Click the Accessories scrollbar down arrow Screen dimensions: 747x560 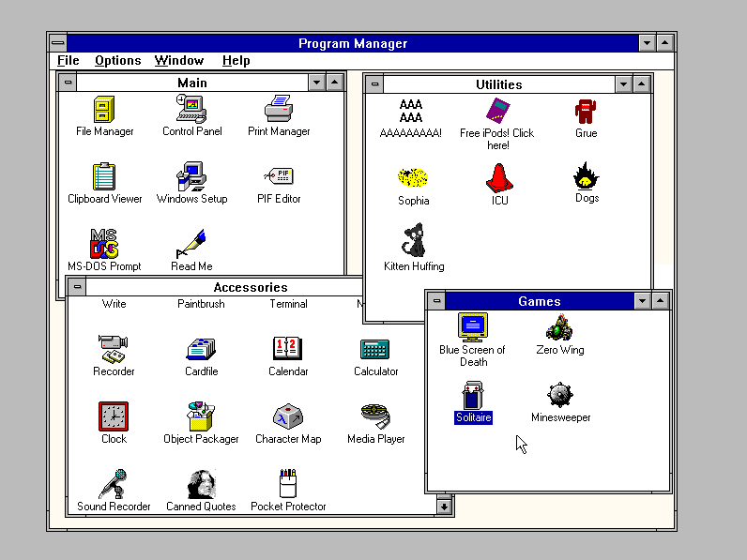444,507
